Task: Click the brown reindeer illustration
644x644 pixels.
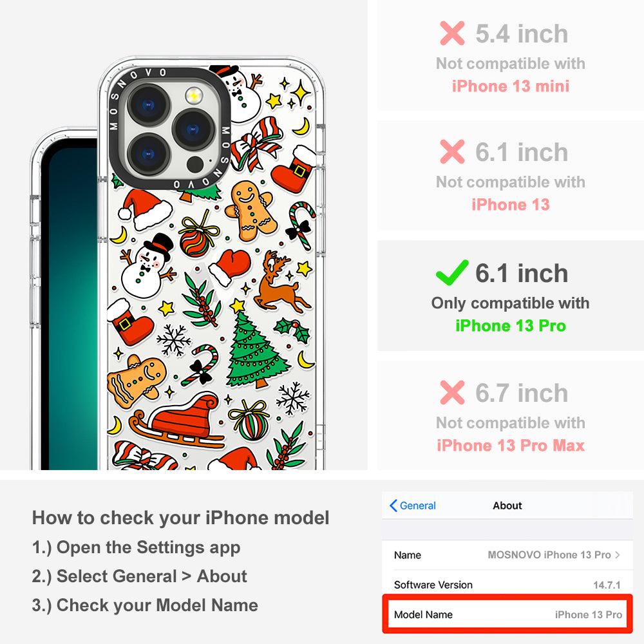Action: [279, 282]
